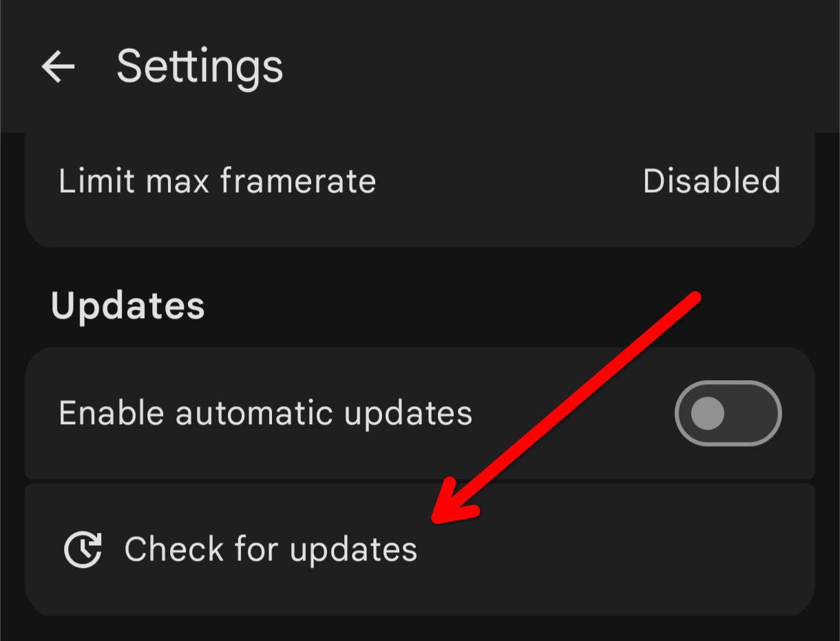Tap the Check for updates text

point(271,549)
